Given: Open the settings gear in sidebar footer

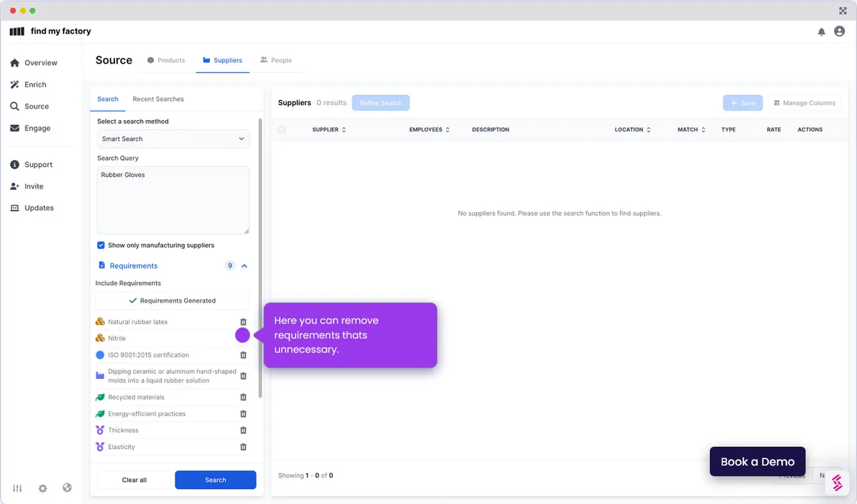Looking at the screenshot, I should coord(43,488).
